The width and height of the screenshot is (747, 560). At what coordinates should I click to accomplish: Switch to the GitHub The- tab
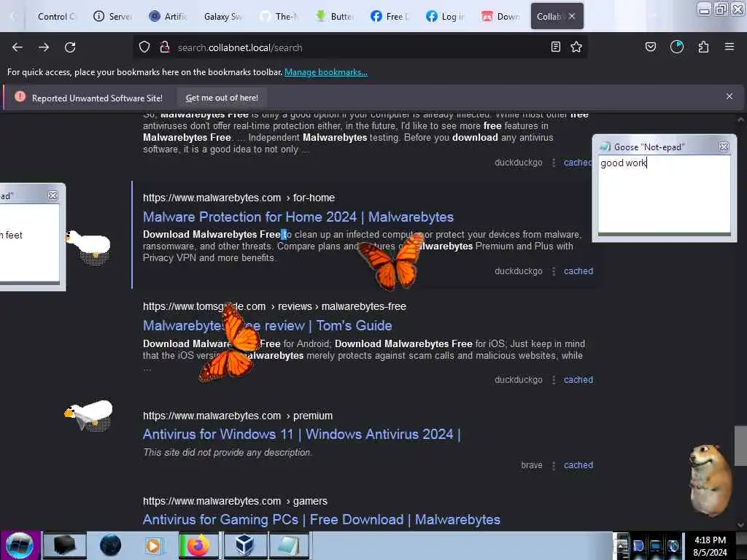[x=279, y=17]
